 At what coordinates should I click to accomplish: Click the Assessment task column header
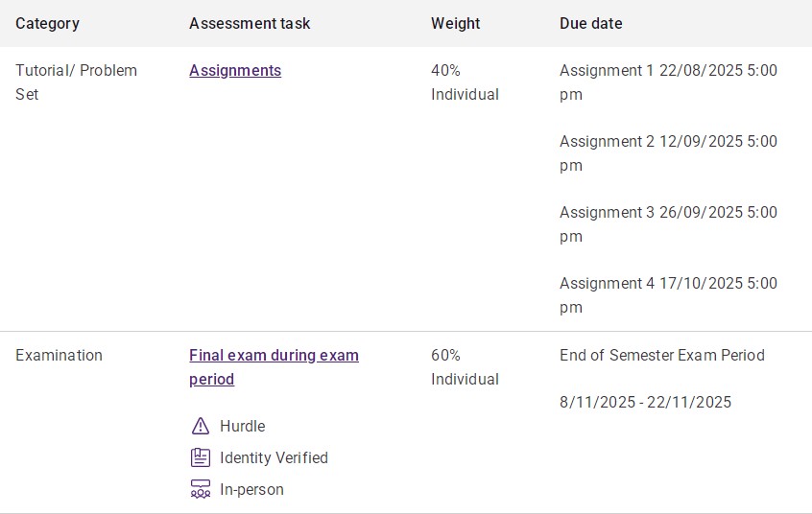pos(250,23)
